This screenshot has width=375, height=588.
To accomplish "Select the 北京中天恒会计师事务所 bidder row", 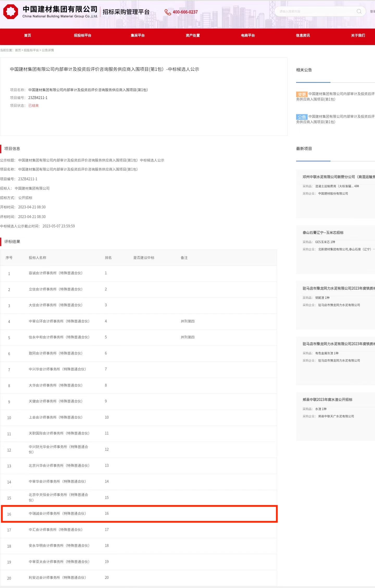I will 139,498.
